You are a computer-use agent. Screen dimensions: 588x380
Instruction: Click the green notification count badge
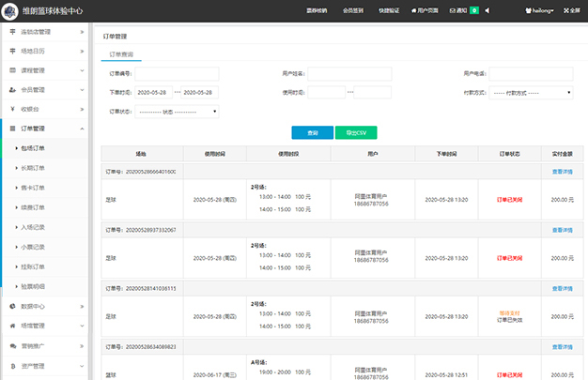coord(474,10)
